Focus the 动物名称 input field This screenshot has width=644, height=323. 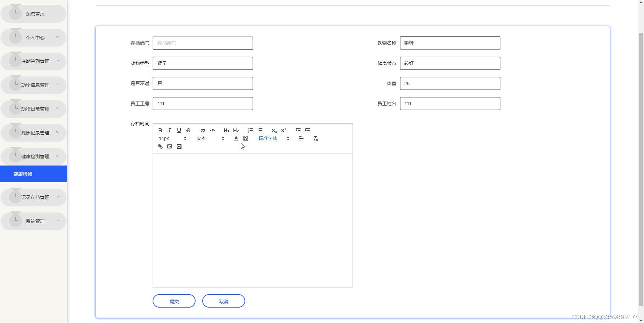tap(450, 43)
